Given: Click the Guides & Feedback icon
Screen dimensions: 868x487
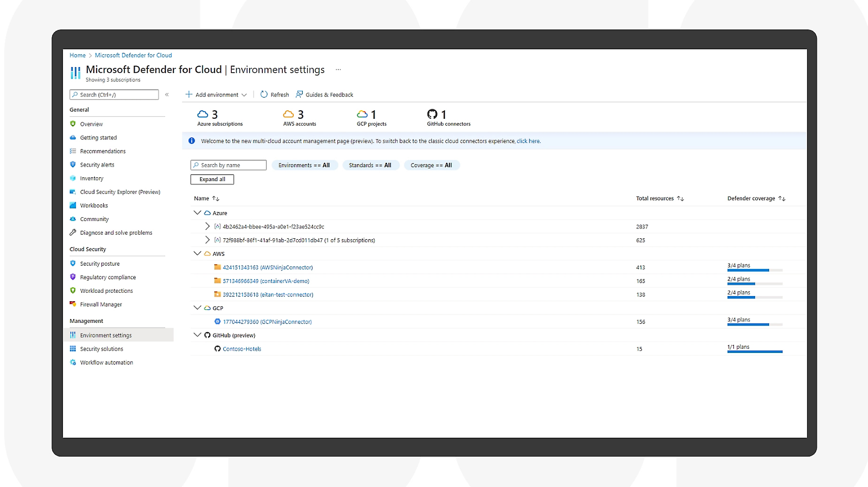Looking at the screenshot, I should pyautogui.click(x=299, y=94).
